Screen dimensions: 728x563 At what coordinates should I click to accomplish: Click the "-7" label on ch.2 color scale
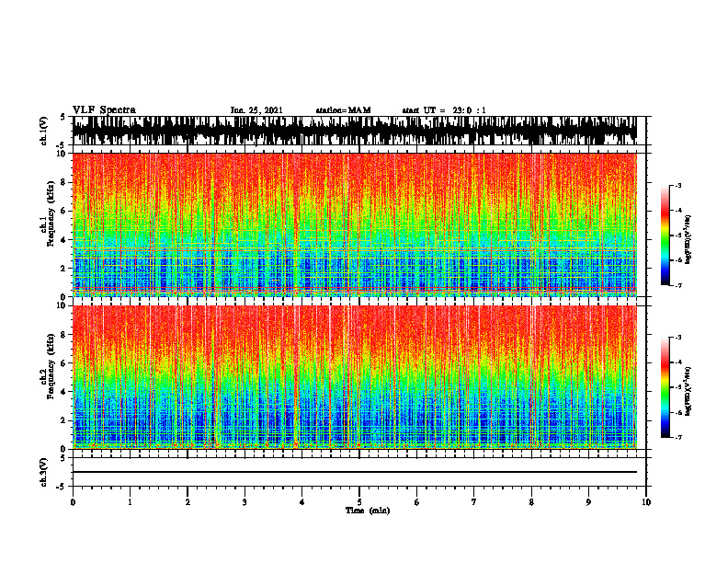click(678, 438)
